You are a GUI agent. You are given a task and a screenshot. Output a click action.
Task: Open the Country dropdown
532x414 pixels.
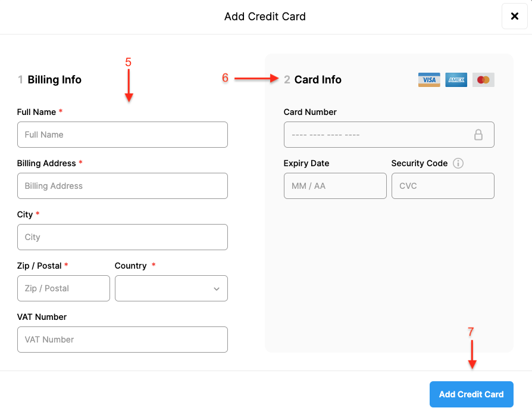[171, 288]
